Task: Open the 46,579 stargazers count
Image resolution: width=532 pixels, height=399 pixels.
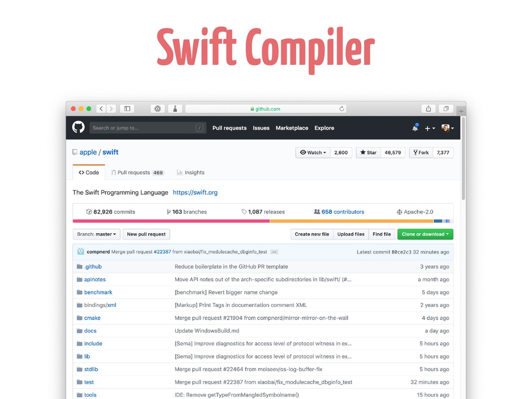Action: (x=393, y=152)
